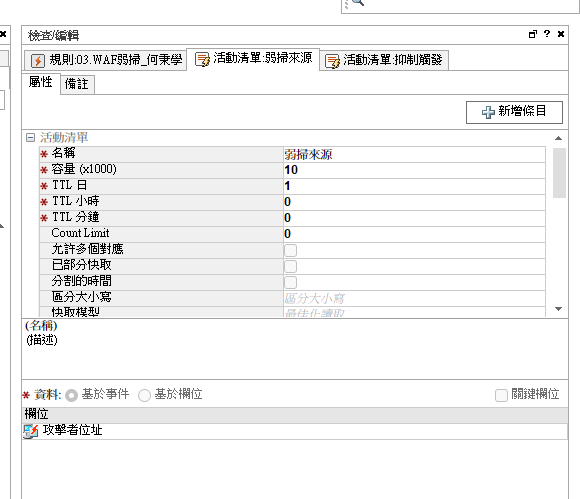Viewport: 580px width, 499px height.
Task: Click the 活動清單:弱掃來源 tab list icon
Action: 202,59
